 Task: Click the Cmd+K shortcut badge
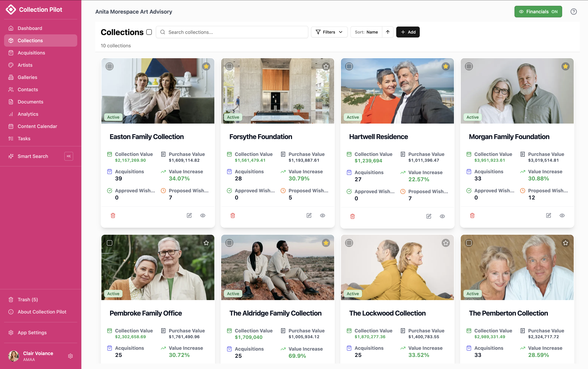coord(69,156)
